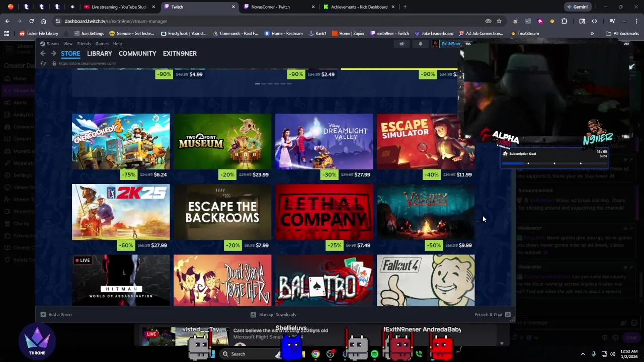The image size is (644, 362).
Task: Go to Chrome's home page
Action: tap(43, 21)
